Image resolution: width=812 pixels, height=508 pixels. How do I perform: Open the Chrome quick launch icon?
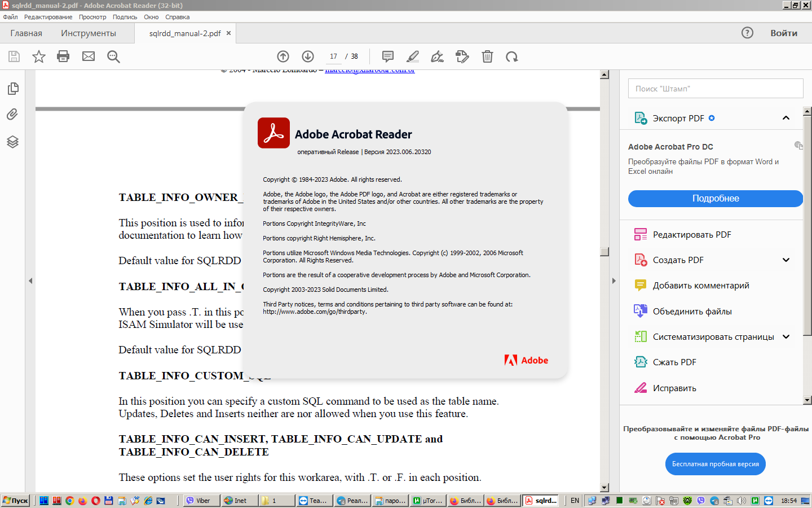pos(70,501)
